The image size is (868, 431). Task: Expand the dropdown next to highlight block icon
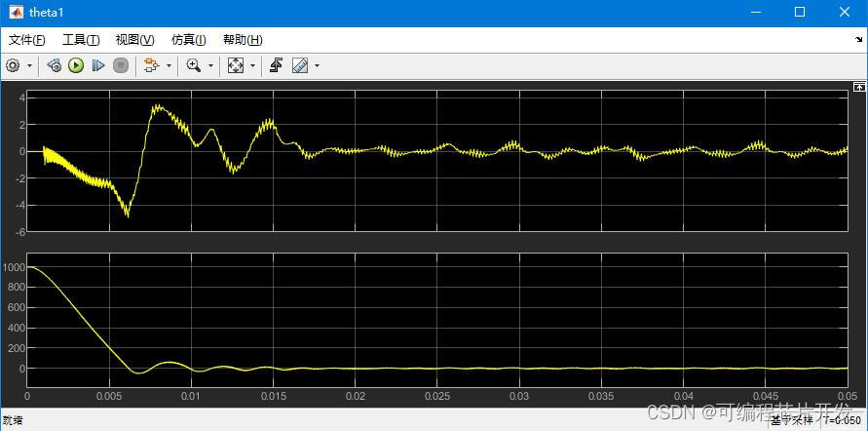[169, 66]
